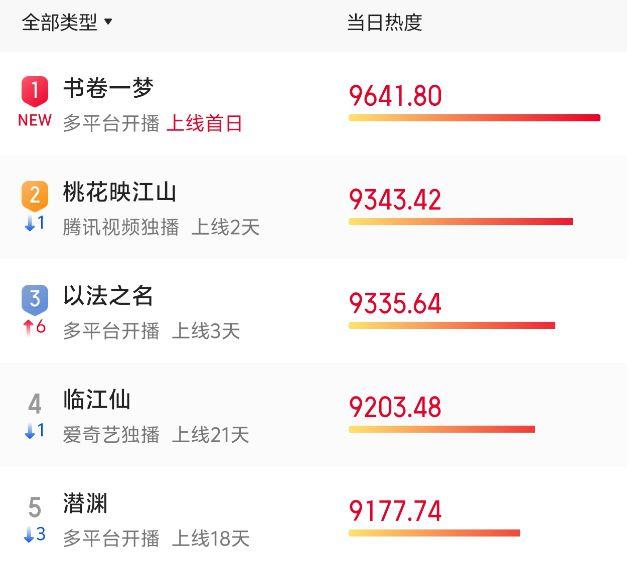Expand the 全部类型 filter label
Viewport: 636px width, 568px height.
pos(60,22)
